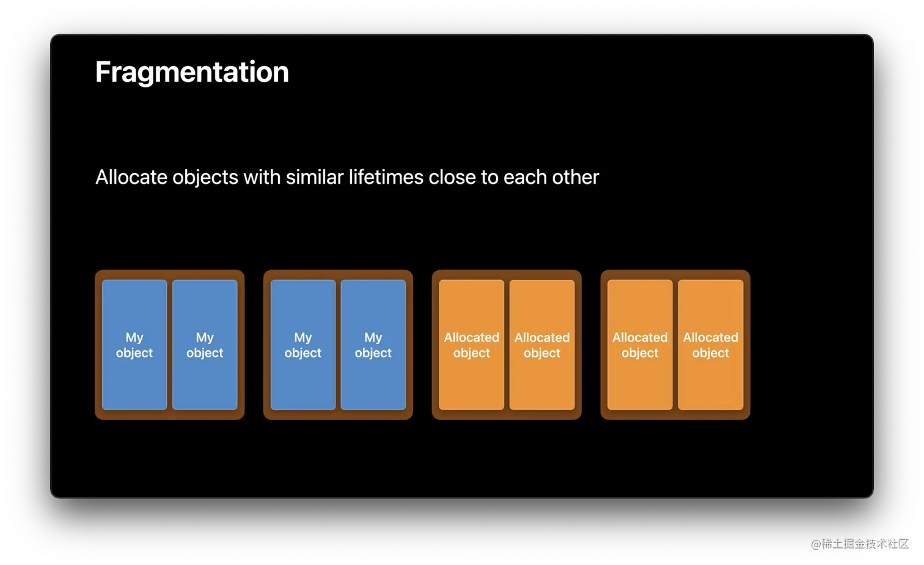Click the Fragmentation slide title
924x565 pixels.
click(192, 72)
